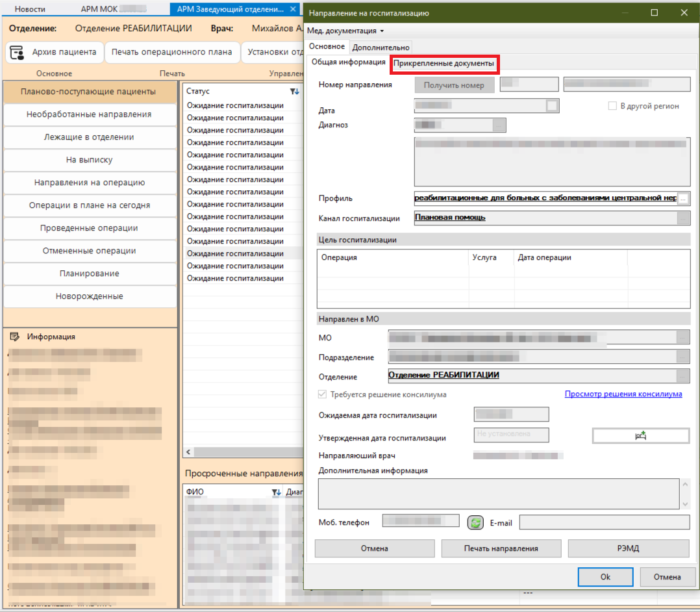The height and width of the screenshot is (612, 700).
Task: Open the Подразделение lookup ellipsis button
Action: click(682, 357)
